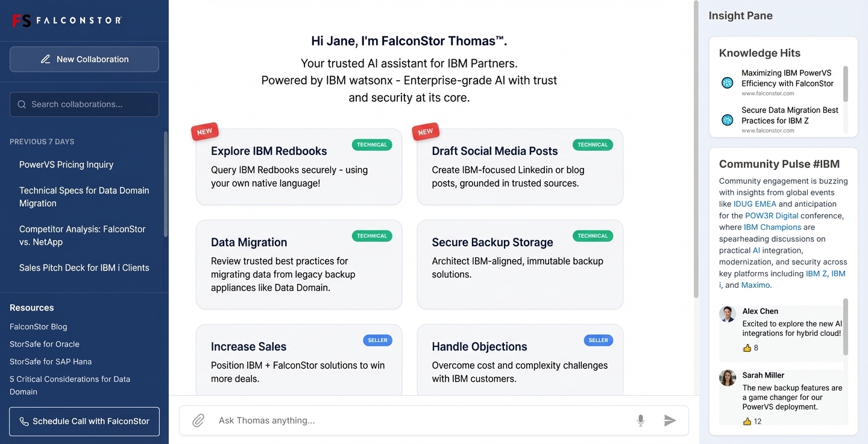Click thumbs up on Sarah Miller's post

coord(747,422)
